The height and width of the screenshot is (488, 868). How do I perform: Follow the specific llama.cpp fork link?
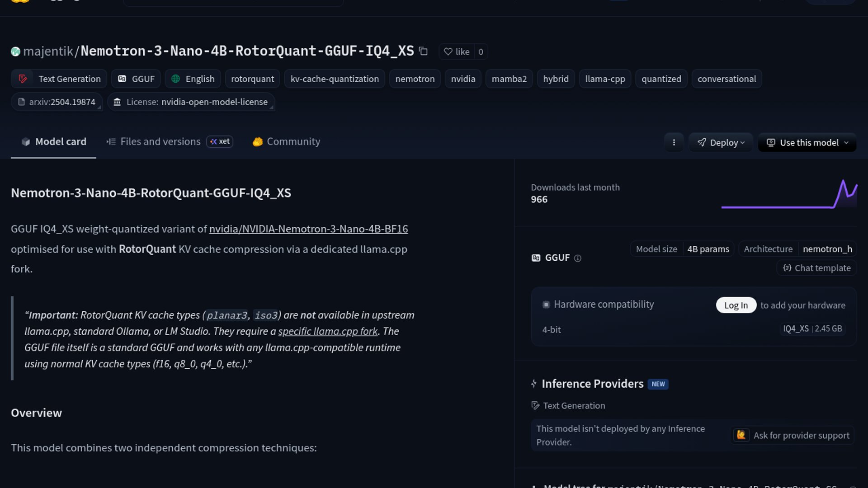click(328, 331)
